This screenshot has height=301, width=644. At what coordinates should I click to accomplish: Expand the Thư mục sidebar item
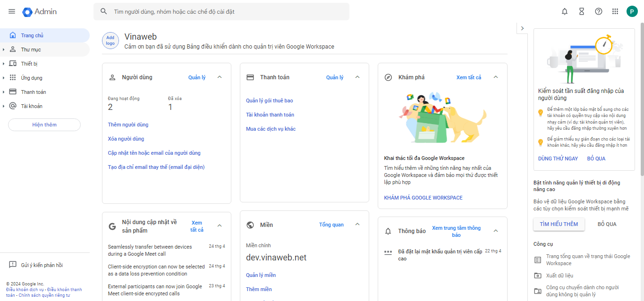tap(4, 50)
